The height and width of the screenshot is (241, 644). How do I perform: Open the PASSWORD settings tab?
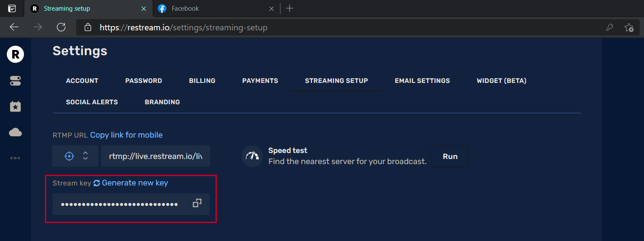coord(144,80)
